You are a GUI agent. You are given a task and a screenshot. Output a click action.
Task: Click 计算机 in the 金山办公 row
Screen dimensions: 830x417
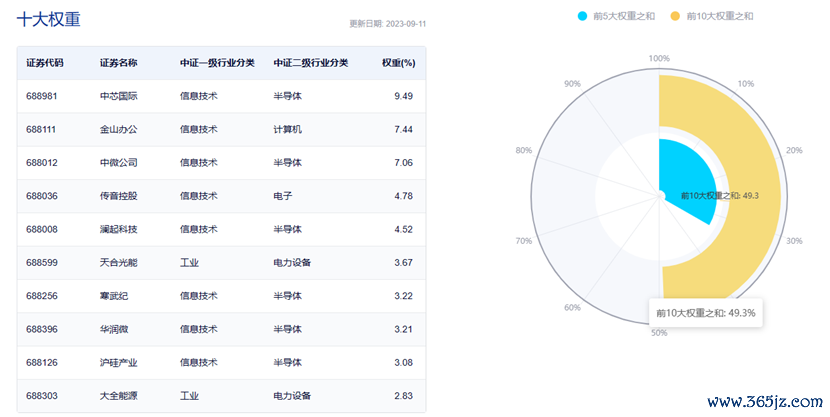pos(287,130)
